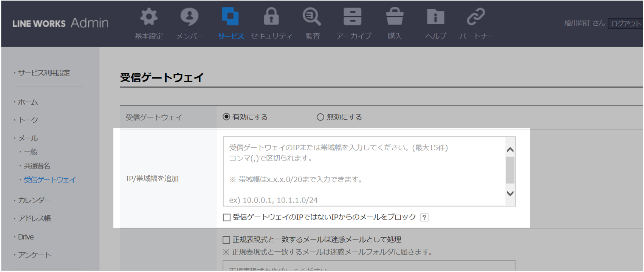The height and width of the screenshot is (272, 644).
Task: Click the question mark help icon
Action: (424, 217)
